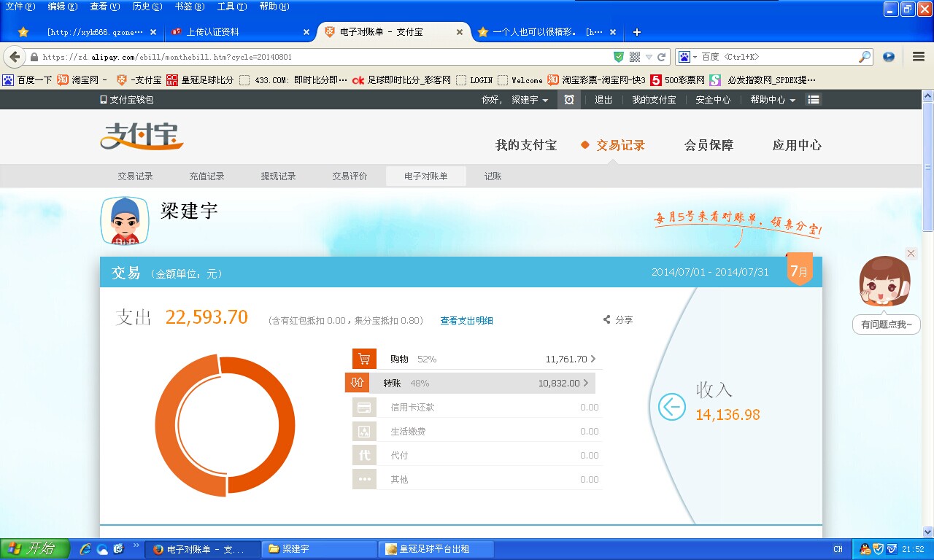Open the browser hamburger menu
Image resolution: width=934 pixels, height=560 pixels.
pos(919,57)
